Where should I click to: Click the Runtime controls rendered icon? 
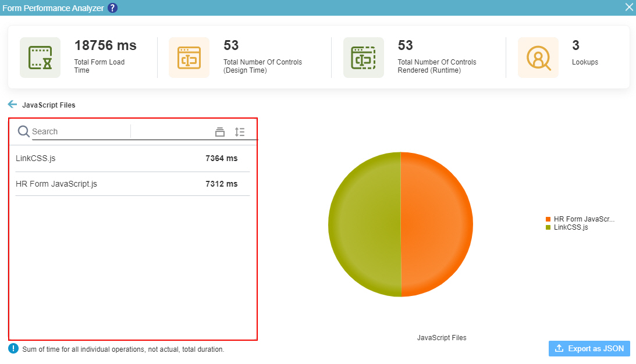point(364,58)
